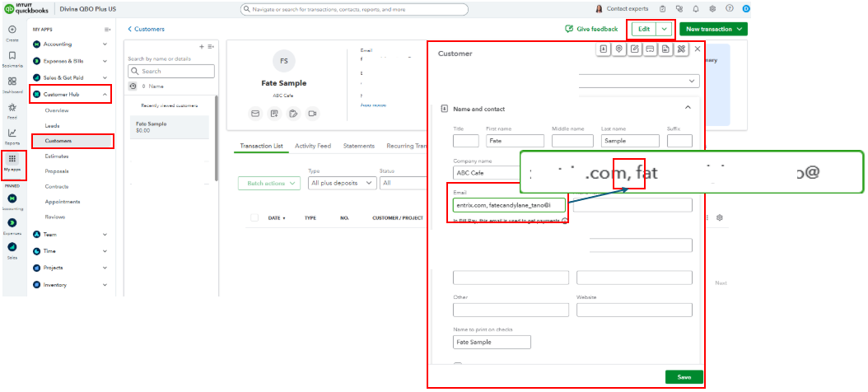Collapse the Name and contact section
This screenshot has width=868, height=392.
(x=688, y=108)
